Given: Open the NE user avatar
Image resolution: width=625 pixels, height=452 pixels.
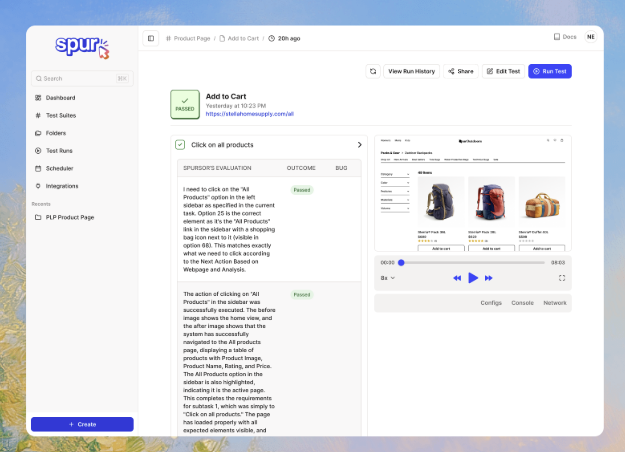Looking at the screenshot, I should [x=590, y=37].
